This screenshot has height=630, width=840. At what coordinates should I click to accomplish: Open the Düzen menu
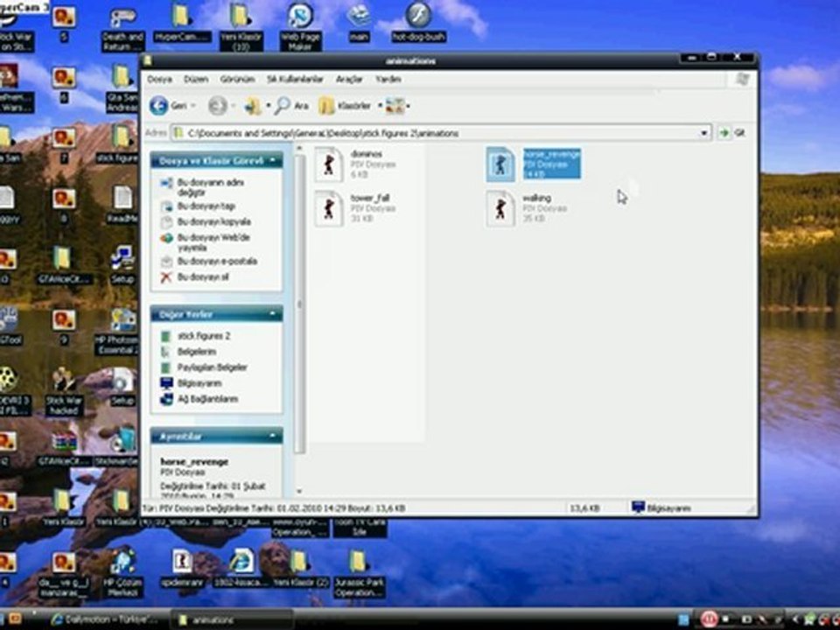coord(196,80)
